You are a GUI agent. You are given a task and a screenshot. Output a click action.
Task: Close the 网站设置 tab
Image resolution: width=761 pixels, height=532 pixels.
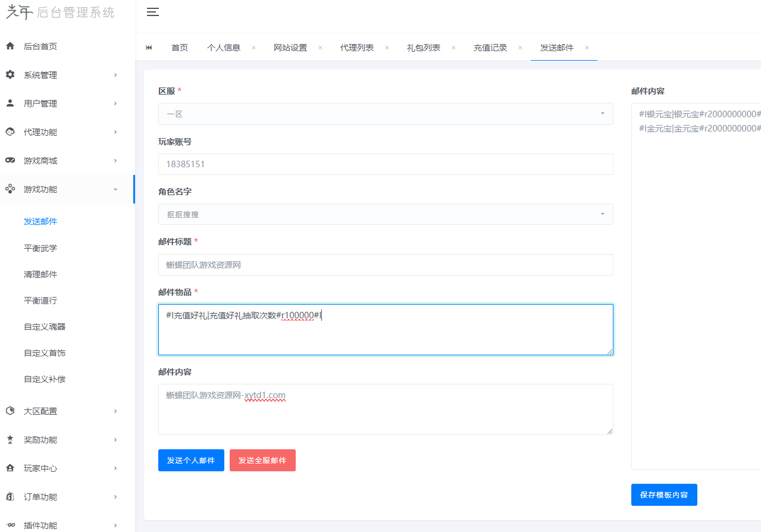[x=320, y=48]
